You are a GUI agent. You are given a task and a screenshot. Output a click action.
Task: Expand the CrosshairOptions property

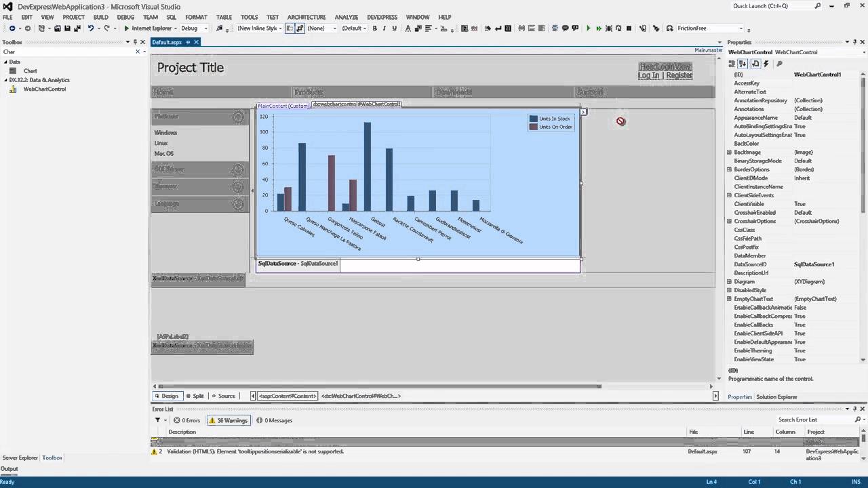[729, 222]
